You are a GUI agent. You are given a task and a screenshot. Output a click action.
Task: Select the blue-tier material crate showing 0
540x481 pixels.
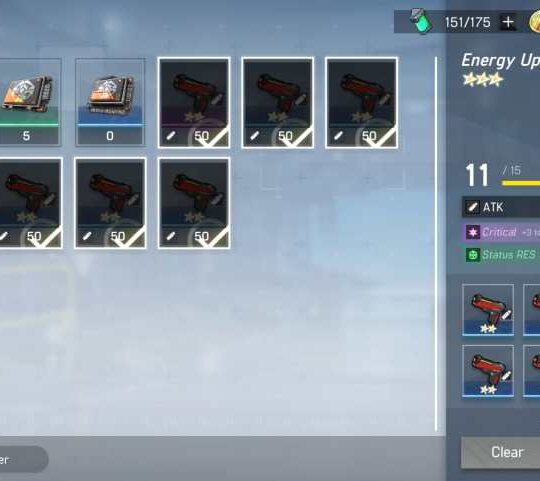[x=110, y=102]
